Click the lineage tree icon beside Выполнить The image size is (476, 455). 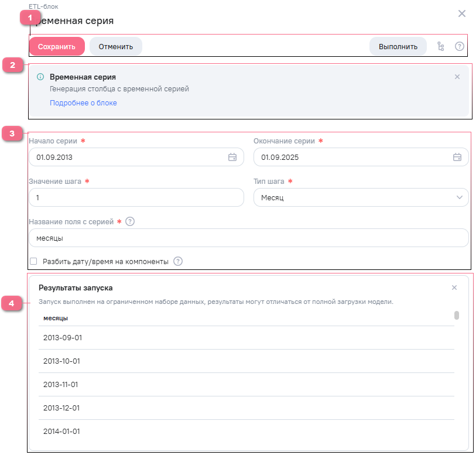pyautogui.click(x=441, y=47)
